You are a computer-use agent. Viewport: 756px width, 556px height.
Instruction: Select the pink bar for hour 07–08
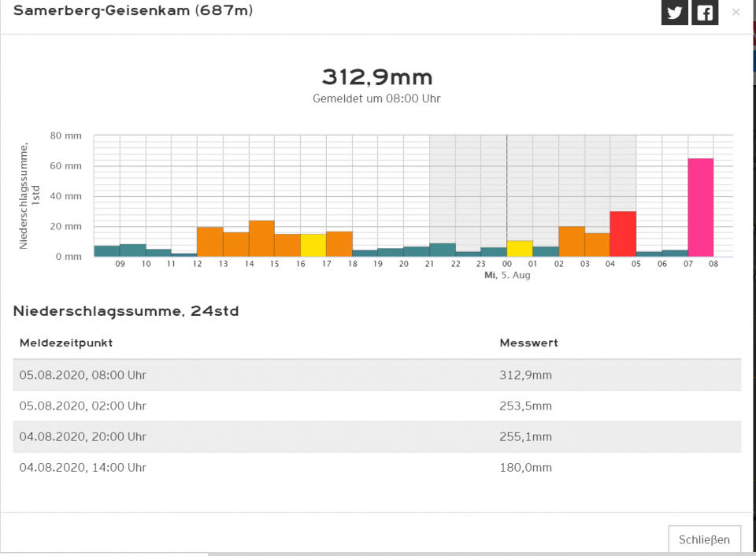(x=700, y=208)
